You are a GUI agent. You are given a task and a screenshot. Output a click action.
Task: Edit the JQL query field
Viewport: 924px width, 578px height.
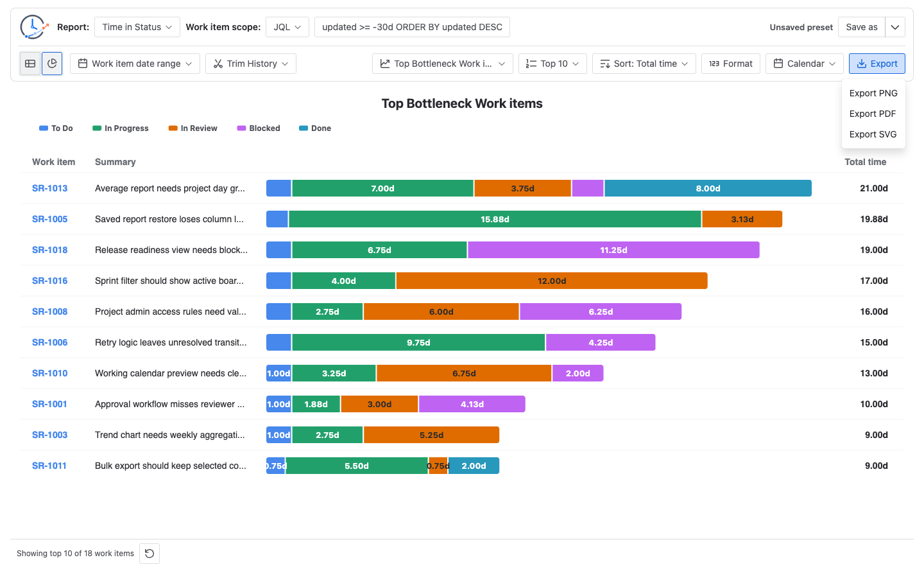[412, 27]
